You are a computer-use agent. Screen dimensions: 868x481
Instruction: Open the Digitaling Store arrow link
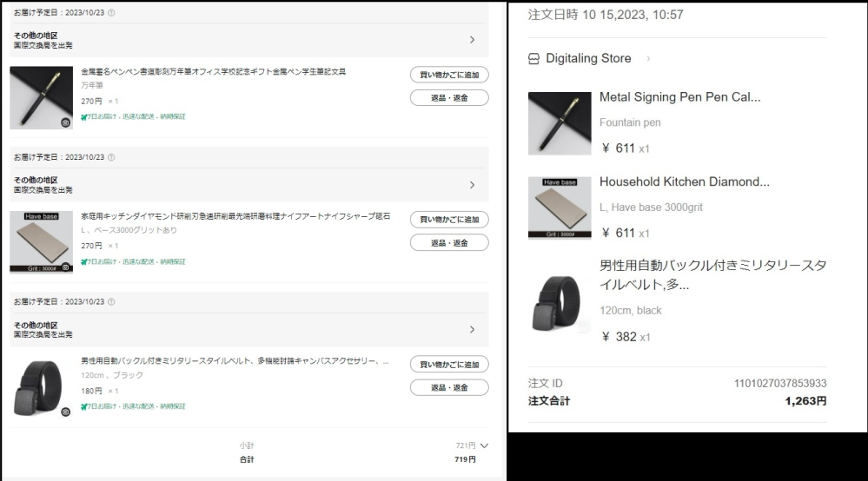click(x=648, y=58)
